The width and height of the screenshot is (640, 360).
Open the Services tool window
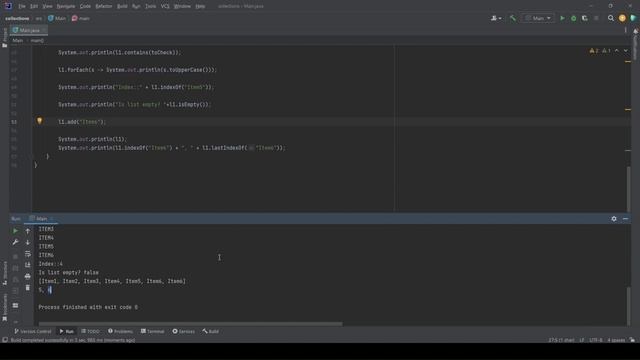click(184, 331)
